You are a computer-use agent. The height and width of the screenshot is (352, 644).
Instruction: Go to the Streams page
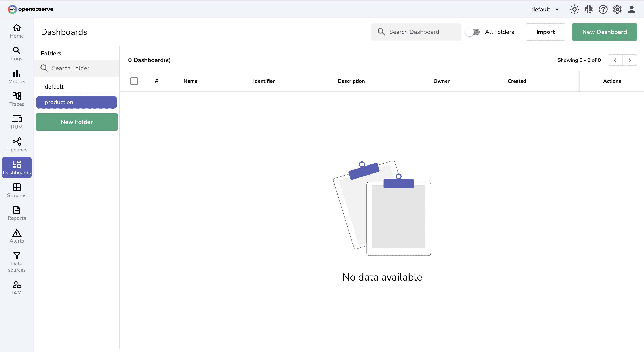[x=16, y=190]
